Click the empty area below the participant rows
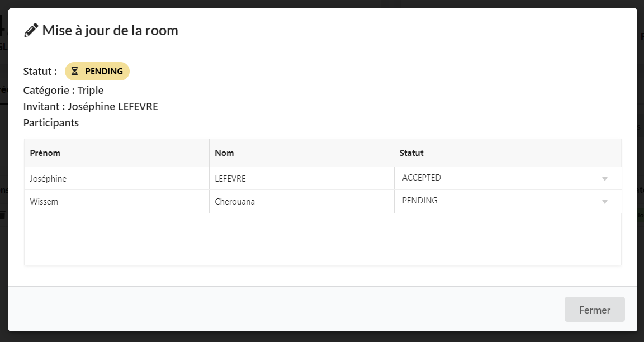The image size is (644, 342). point(322,239)
